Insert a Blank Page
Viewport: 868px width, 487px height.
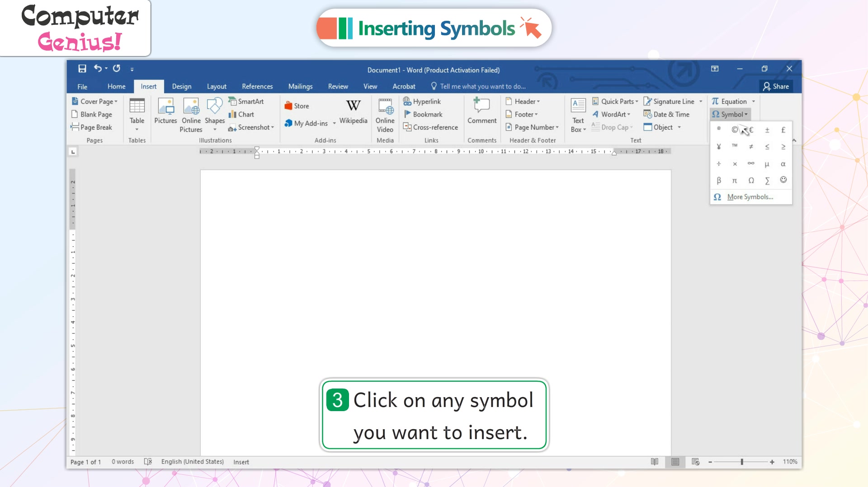coord(92,114)
